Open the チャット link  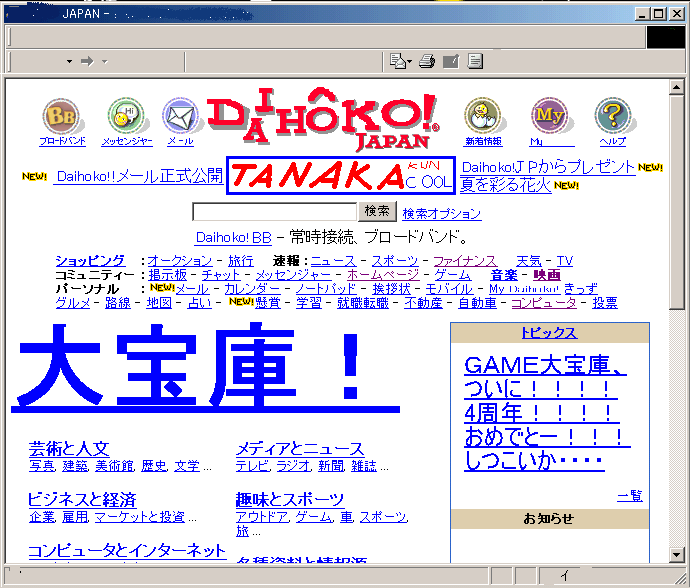pyautogui.click(x=221, y=275)
